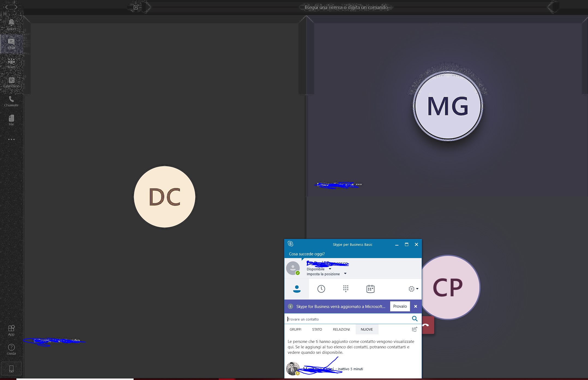This screenshot has width=588, height=380.
Task: Expand the Disponibile status dropdown
Action: pos(330,269)
